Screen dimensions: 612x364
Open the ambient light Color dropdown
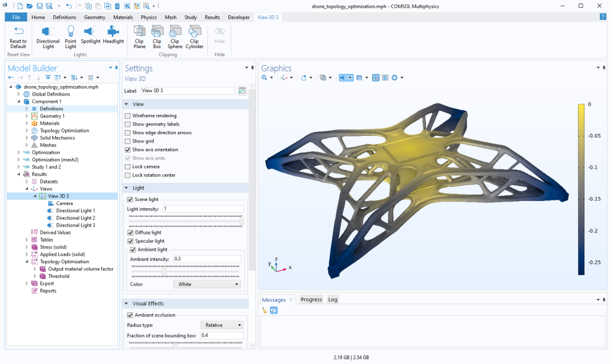tap(207, 285)
